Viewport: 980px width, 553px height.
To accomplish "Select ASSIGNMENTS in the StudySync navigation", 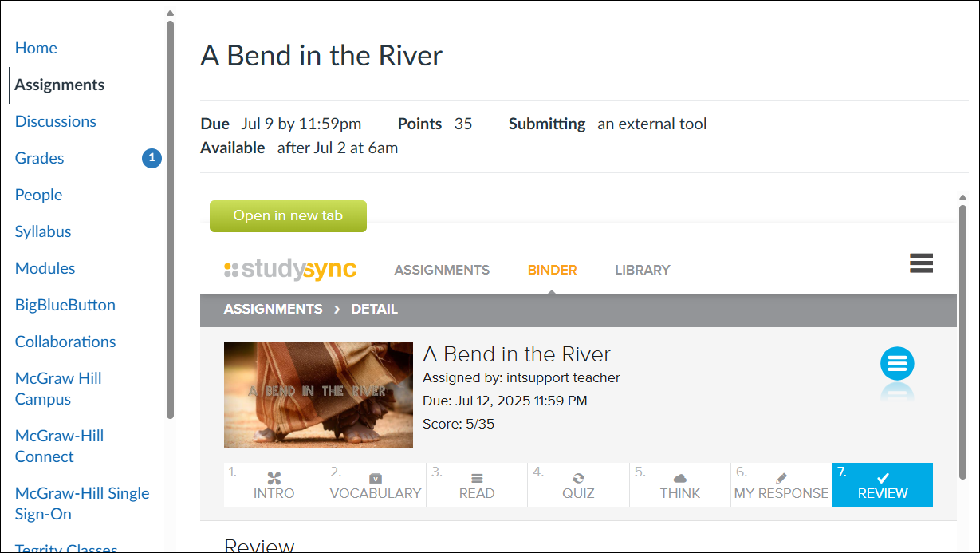I will (x=442, y=270).
